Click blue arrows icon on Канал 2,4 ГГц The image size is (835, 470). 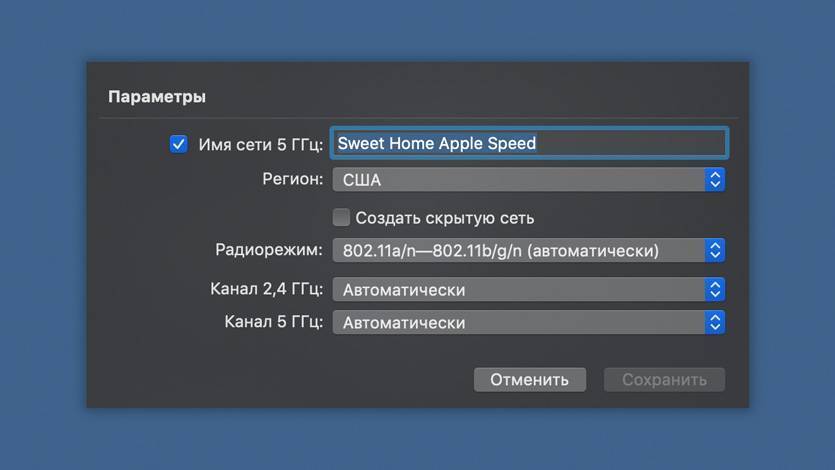pyautogui.click(x=715, y=290)
